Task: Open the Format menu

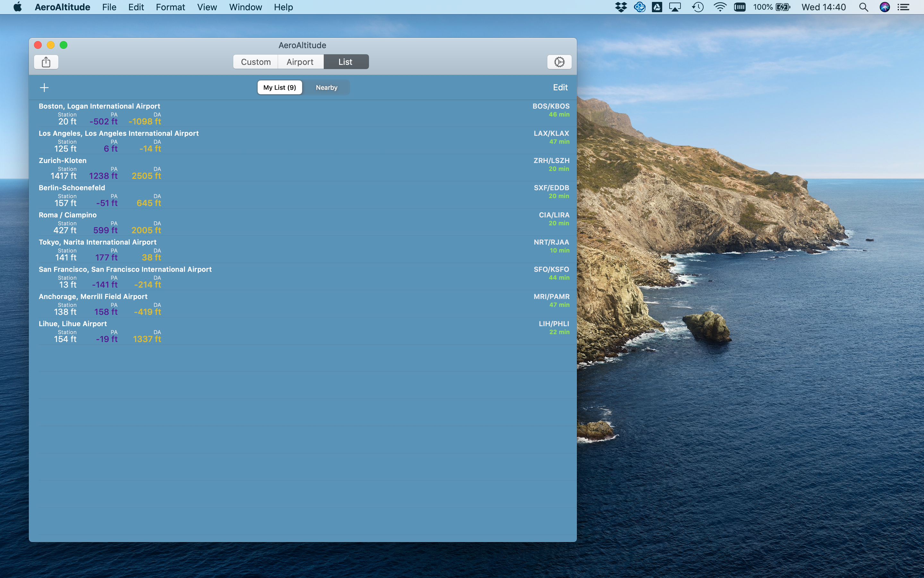Action: click(x=170, y=7)
